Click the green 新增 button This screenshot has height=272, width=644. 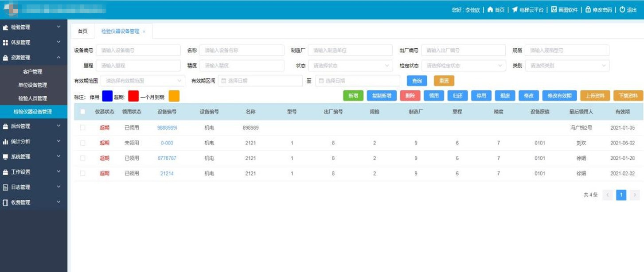tap(353, 96)
